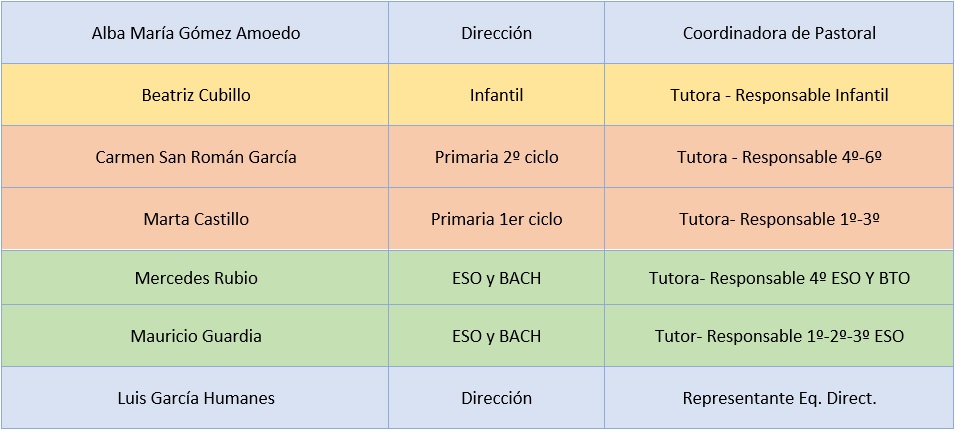The width and height of the screenshot is (955, 431).
Task: Click the ESO y BACH cell beside Mauricio Guardia
Action: pyautogui.click(x=496, y=336)
